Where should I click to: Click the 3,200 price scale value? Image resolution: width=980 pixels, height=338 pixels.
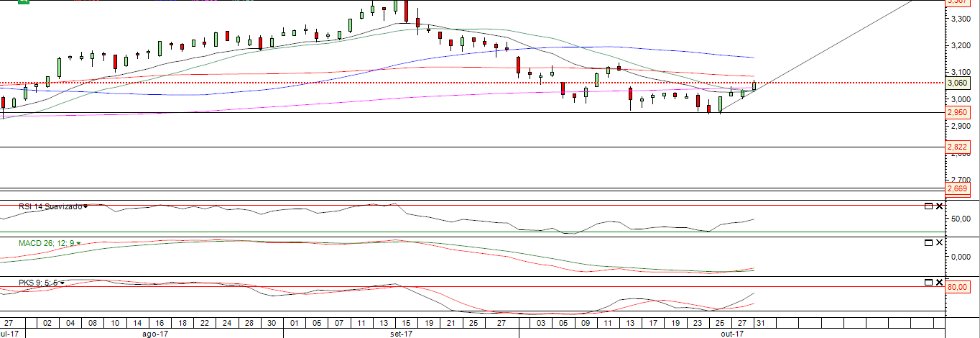pos(961,45)
